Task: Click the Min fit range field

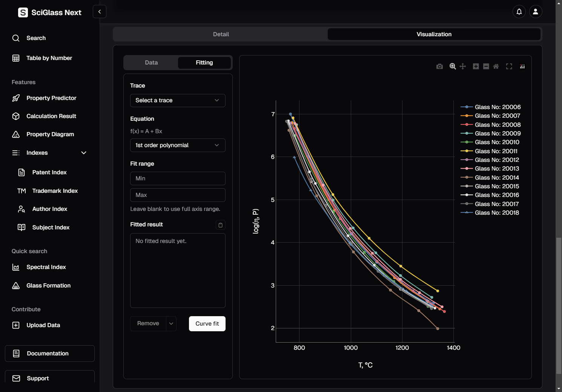Action: pos(177,178)
